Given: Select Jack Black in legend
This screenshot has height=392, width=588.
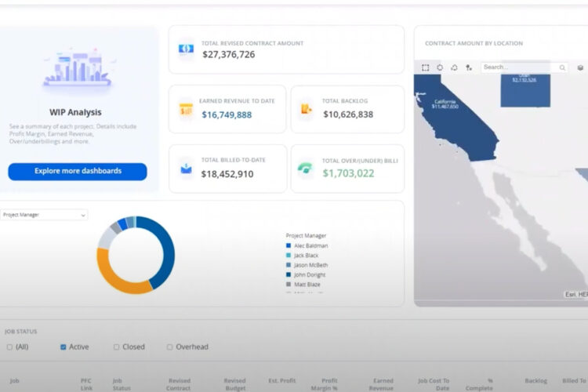Looking at the screenshot, I should [306, 256].
